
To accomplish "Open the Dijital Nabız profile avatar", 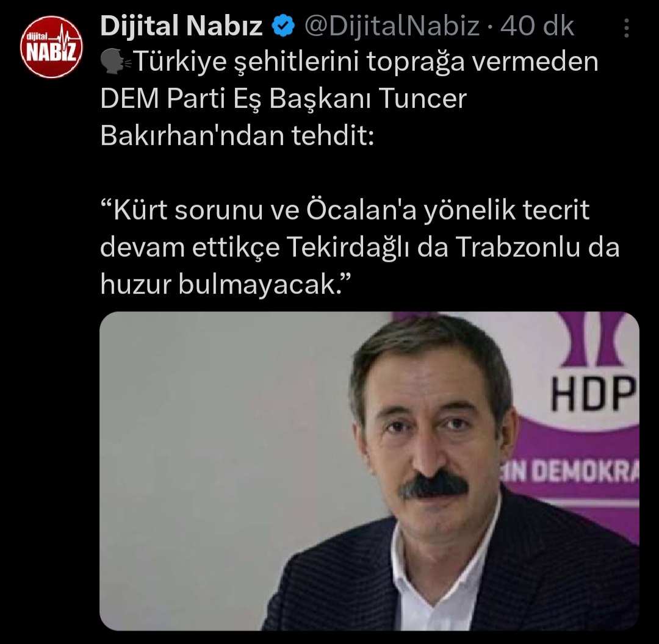I will pos(51,47).
